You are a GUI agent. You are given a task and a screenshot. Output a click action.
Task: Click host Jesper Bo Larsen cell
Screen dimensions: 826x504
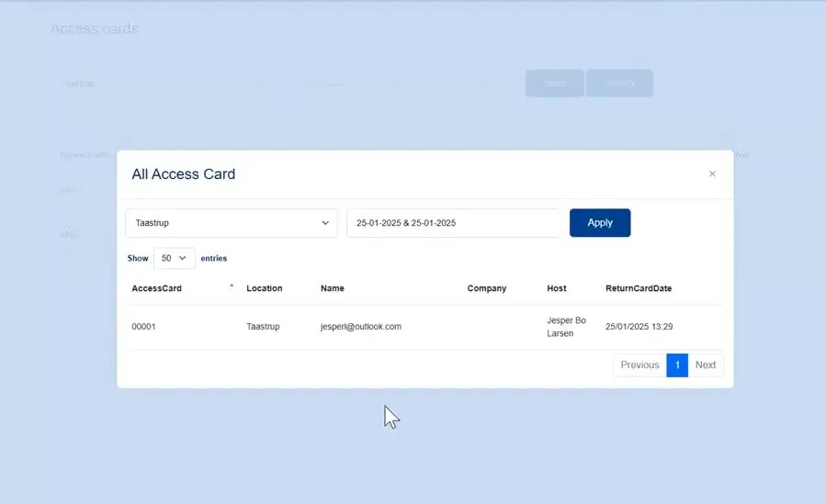[566, 327]
